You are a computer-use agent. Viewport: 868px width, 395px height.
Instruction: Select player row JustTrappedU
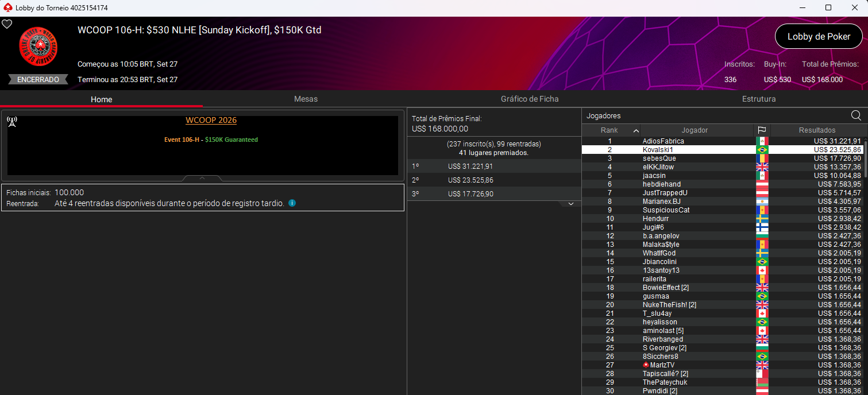pos(723,193)
